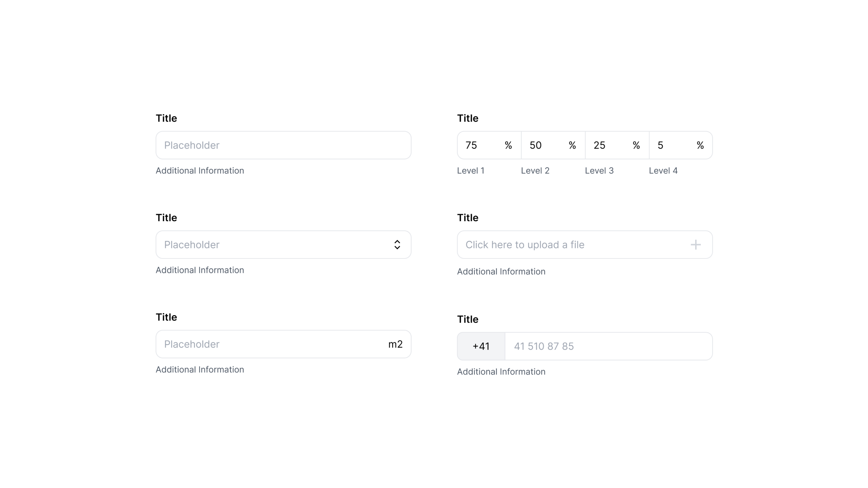Click the percent symbol next to 5
The image size is (868, 488).
[x=700, y=145]
